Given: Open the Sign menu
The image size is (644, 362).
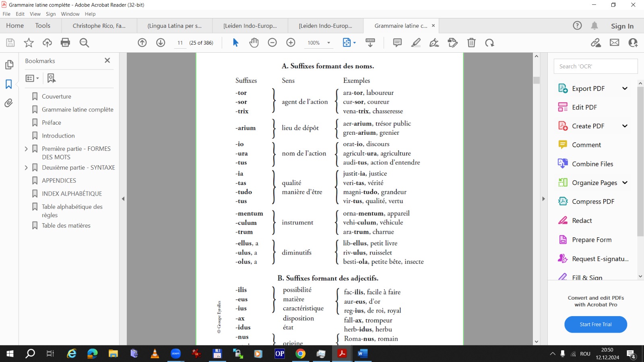Looking at the screenshot, I should point(51,14).
